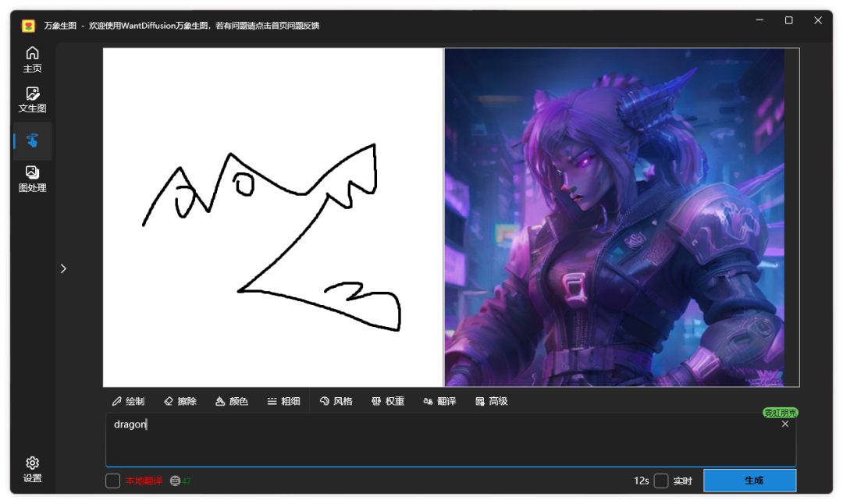This screenshot has width=843, height=504.
Task: Click the green 霓虹朋克 style tag
Action: click(780, 413)
